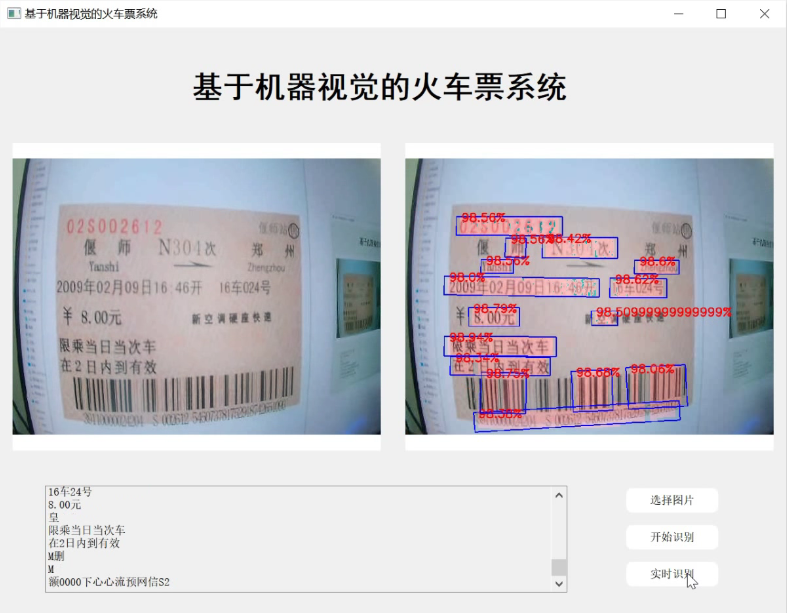
Task: Select the result line '8.00元'
Action: (65, 505)
